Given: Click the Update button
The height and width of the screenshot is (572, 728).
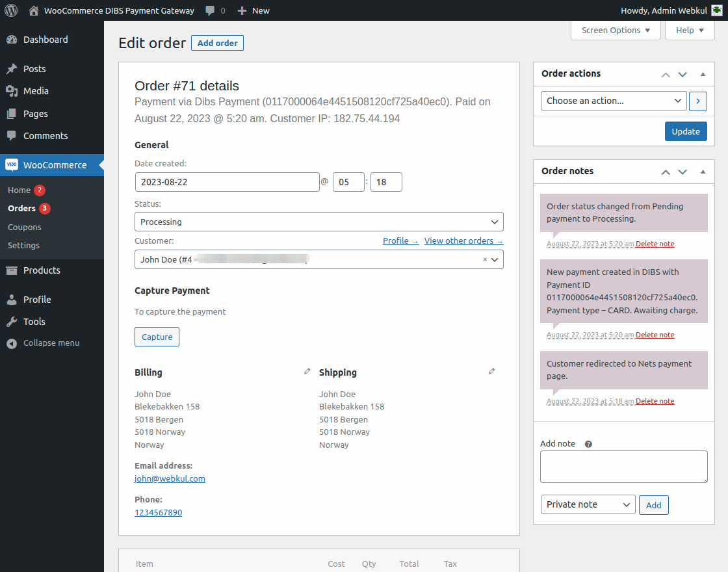Looking at the screenshot, I should pyautogui.click(x=686, y=131).
